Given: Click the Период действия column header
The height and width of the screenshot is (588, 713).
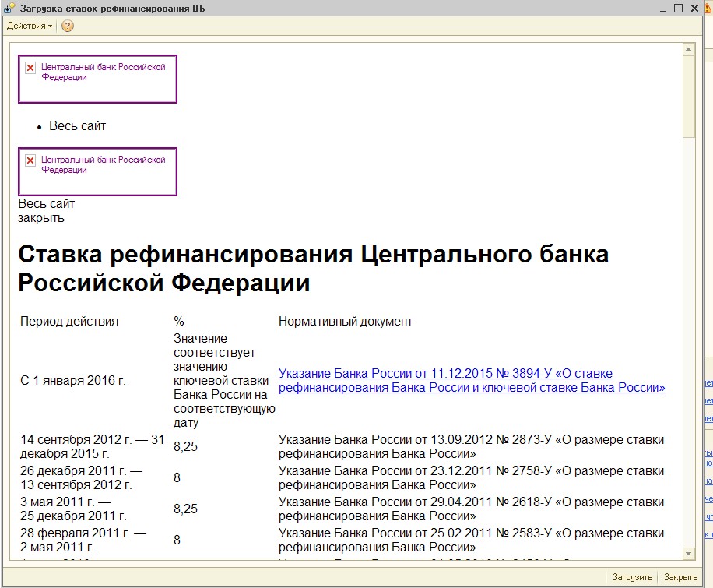Looking at the screenshot, I should (69, 322).
